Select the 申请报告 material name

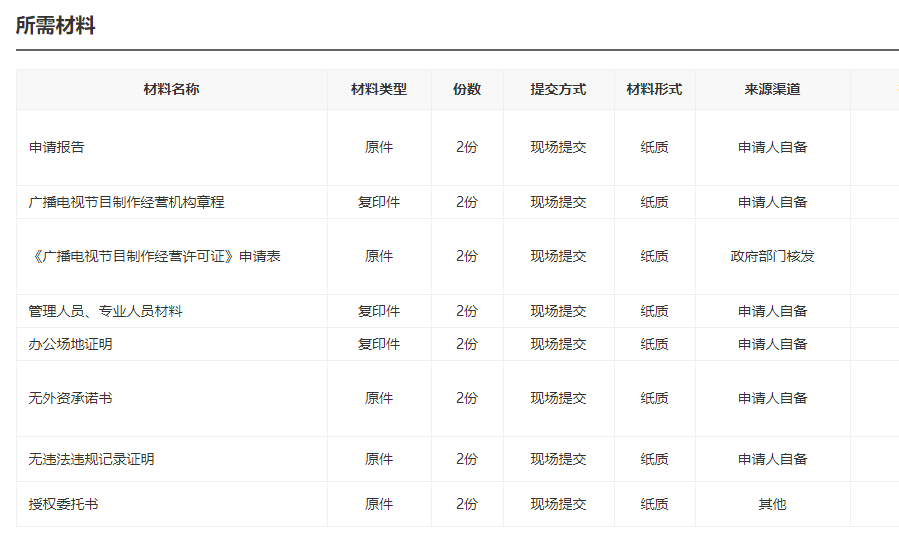click(57, 147)
